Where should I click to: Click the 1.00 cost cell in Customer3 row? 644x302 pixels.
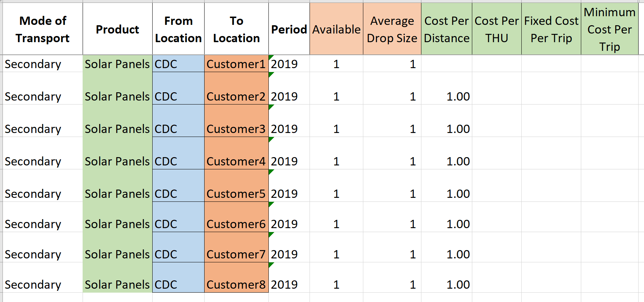pyautogui.click(x=447, y=121)
